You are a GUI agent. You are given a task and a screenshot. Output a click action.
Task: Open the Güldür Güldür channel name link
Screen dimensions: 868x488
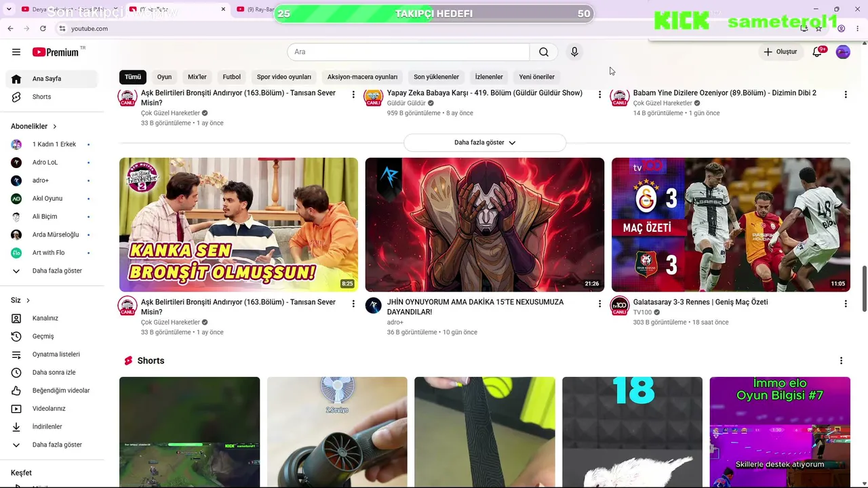point(406,103)
